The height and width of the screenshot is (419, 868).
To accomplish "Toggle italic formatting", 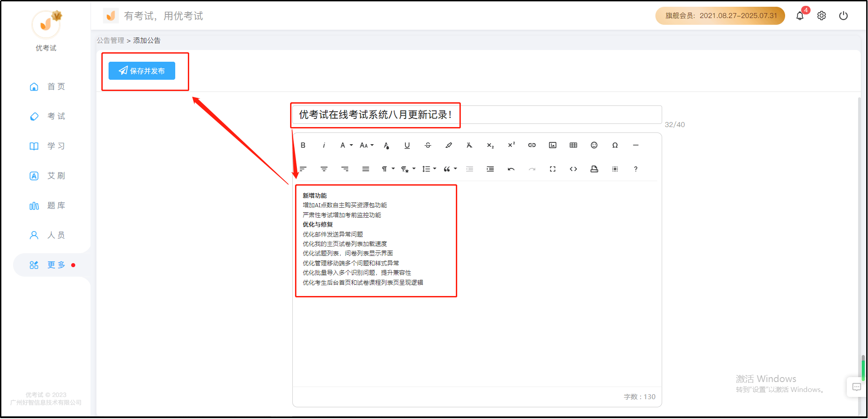I will pyautogui.click(x=324, y=145).
